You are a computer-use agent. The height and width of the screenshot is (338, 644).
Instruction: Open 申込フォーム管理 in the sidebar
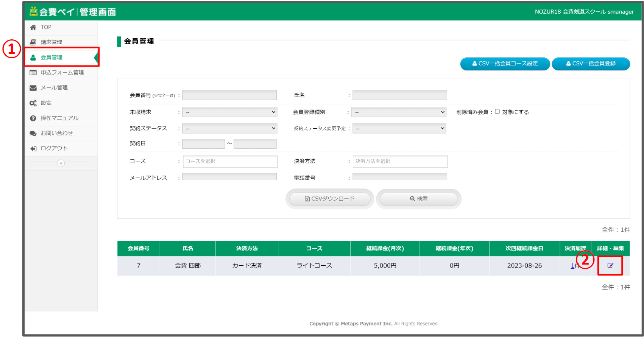point(62,73)
